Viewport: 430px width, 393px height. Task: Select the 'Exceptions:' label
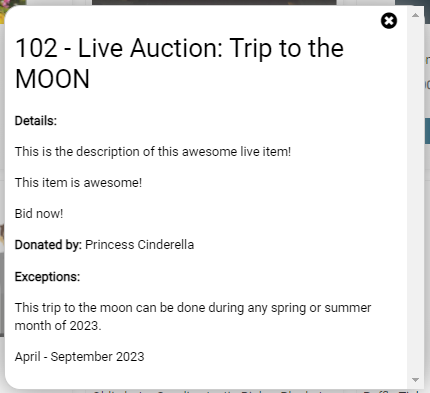click(47, 277)
